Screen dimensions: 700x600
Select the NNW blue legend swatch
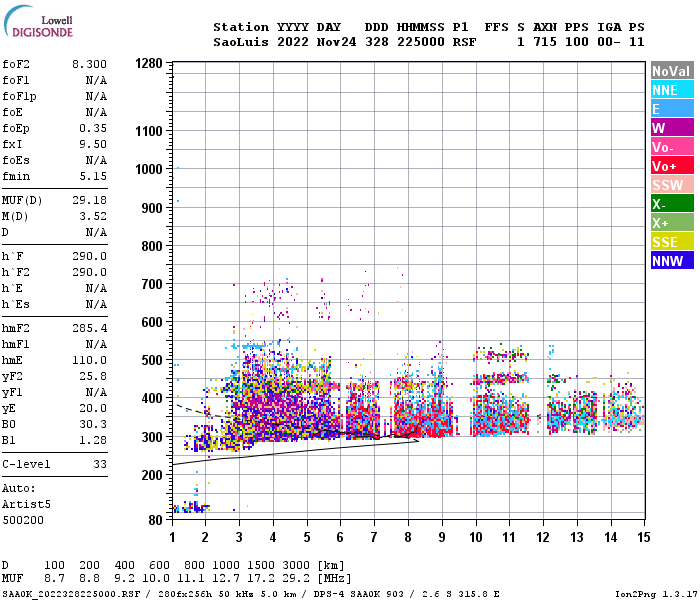672,261
